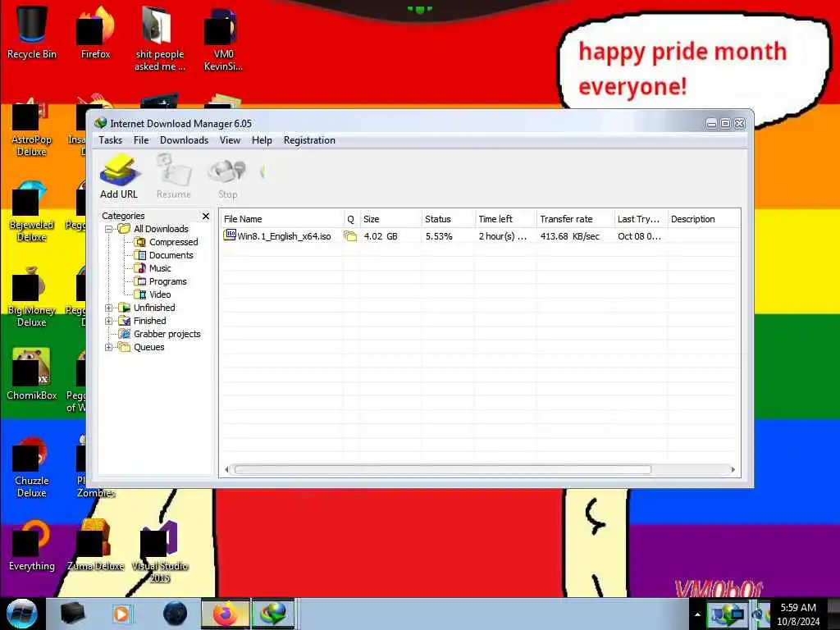Sort by Time left column header

(x=505, y=219)
